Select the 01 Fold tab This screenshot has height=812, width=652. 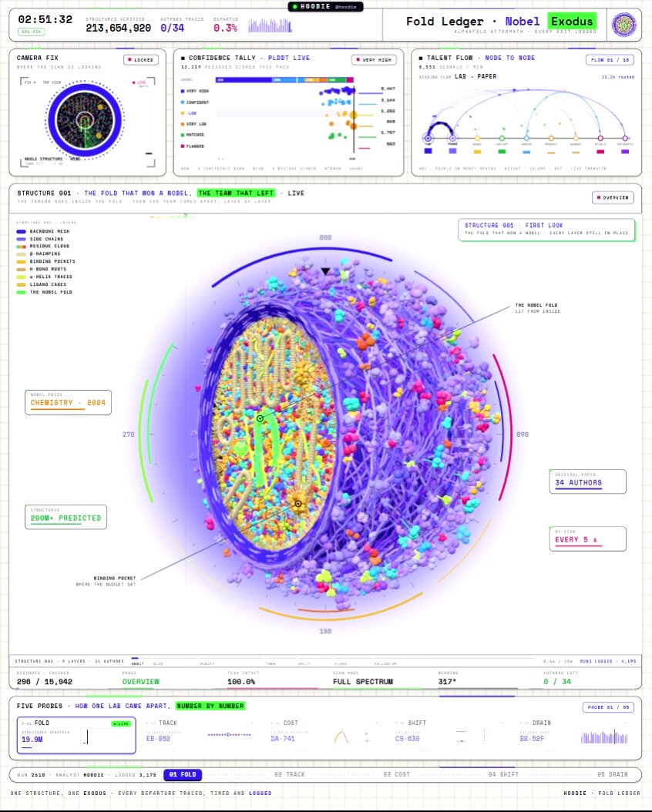(183, 775)
